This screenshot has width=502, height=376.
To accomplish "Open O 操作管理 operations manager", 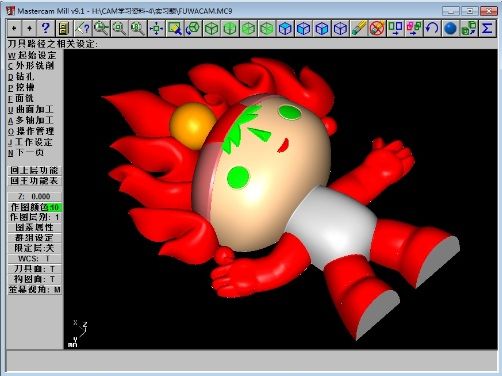I will (31, 131).
